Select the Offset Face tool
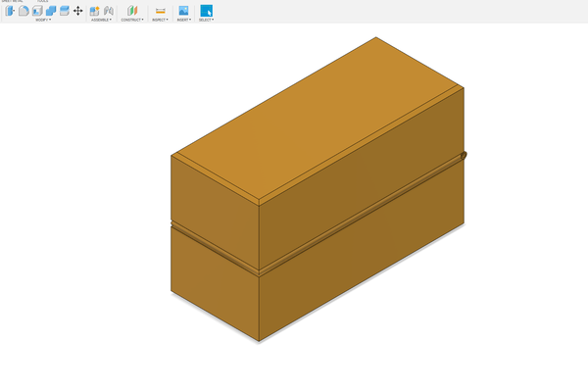Viewport: 588px width, 392px height. [64, 11]
